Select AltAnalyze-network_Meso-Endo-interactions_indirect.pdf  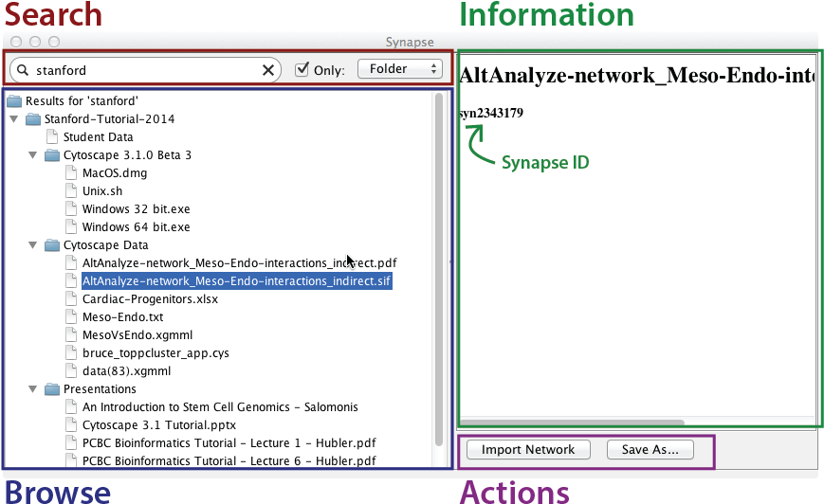[239, 263]
